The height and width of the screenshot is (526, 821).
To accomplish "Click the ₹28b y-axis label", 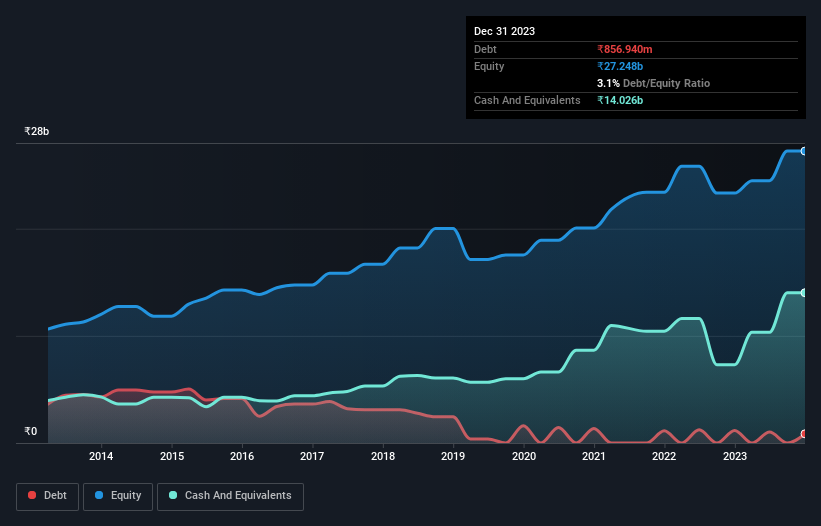I will tap(37, 131).
